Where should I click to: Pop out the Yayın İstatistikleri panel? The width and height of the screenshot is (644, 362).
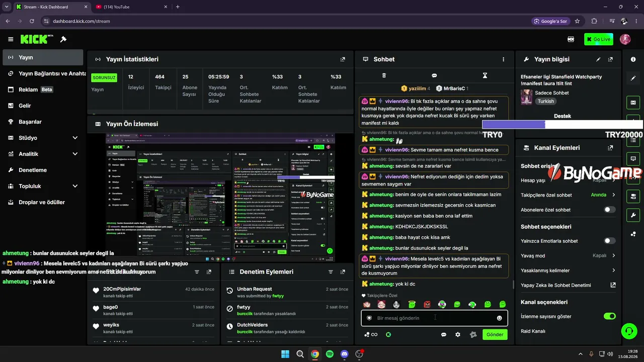(x=343, y=59)
